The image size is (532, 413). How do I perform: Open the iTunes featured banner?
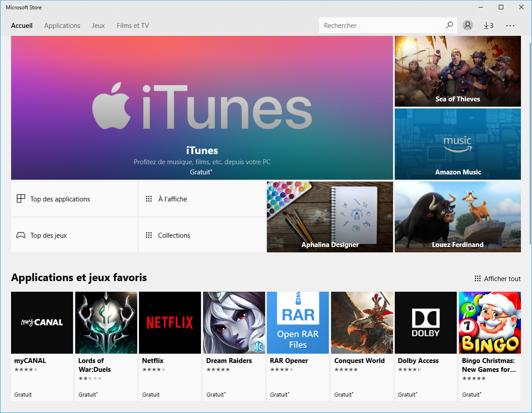[x=202, y=108]
